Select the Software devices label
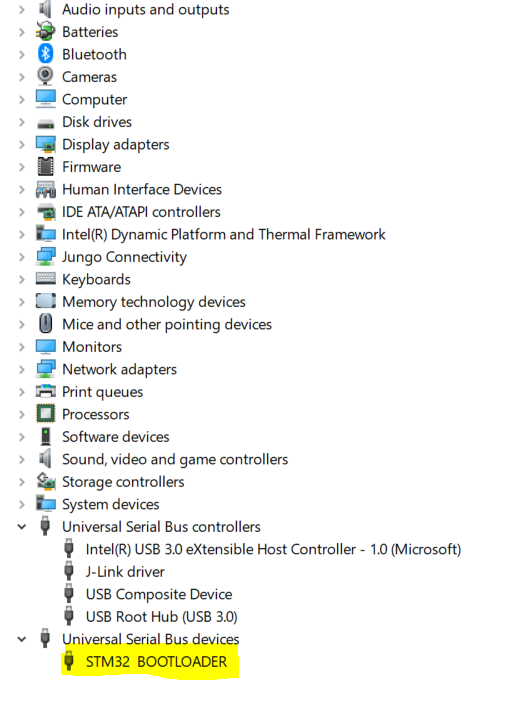This screenshot has width=526, height=705. [116, 437]
